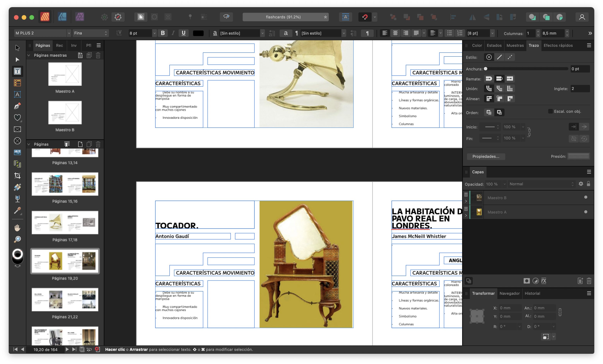The image size is (603, 364).
Task: Open font weight dropdown Fina
Action: tap(90, 33)
